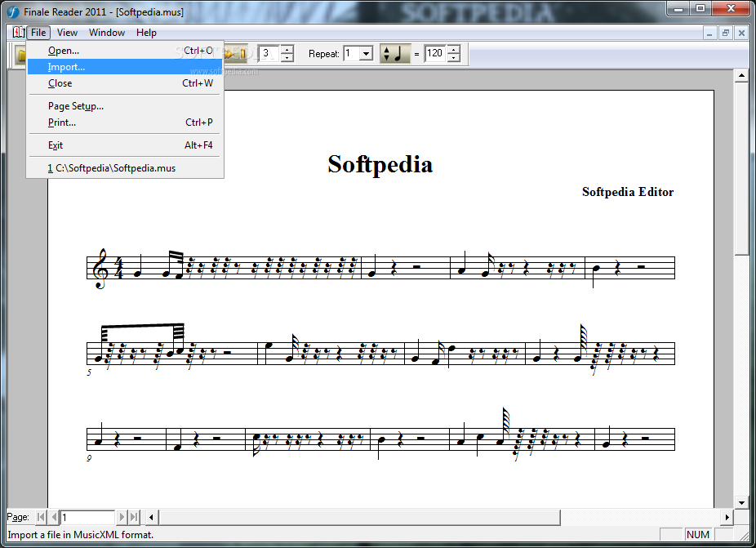Screen dimensions: 756x548
Task: Increase the tempo value from 120
Action: coord(454,49)
